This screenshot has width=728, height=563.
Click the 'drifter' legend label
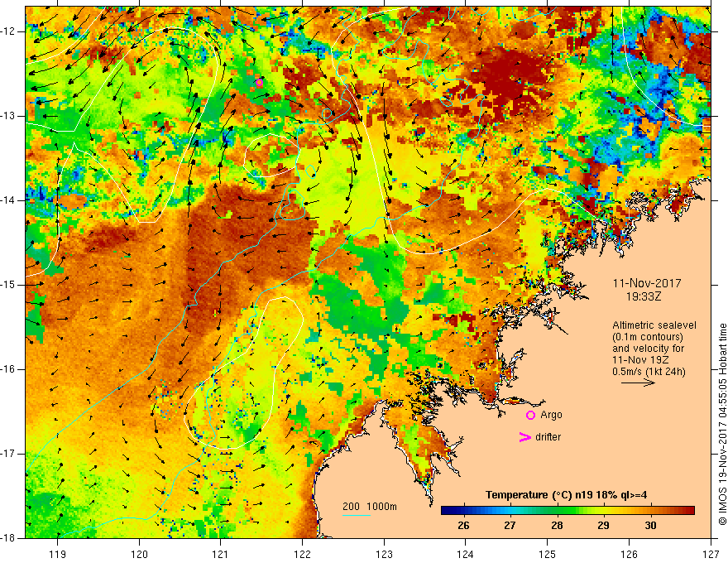[x=548, y=437]
